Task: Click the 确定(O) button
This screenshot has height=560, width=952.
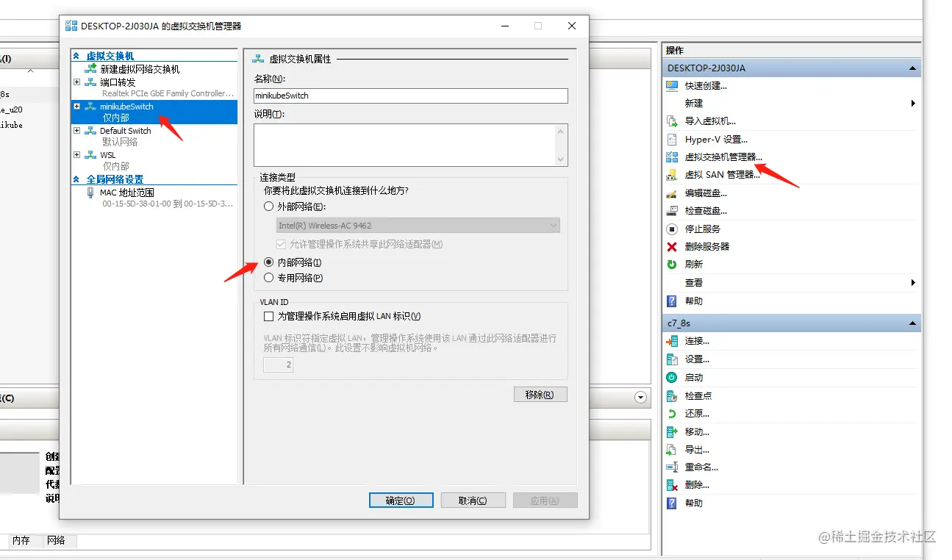Action: point(401,500)
